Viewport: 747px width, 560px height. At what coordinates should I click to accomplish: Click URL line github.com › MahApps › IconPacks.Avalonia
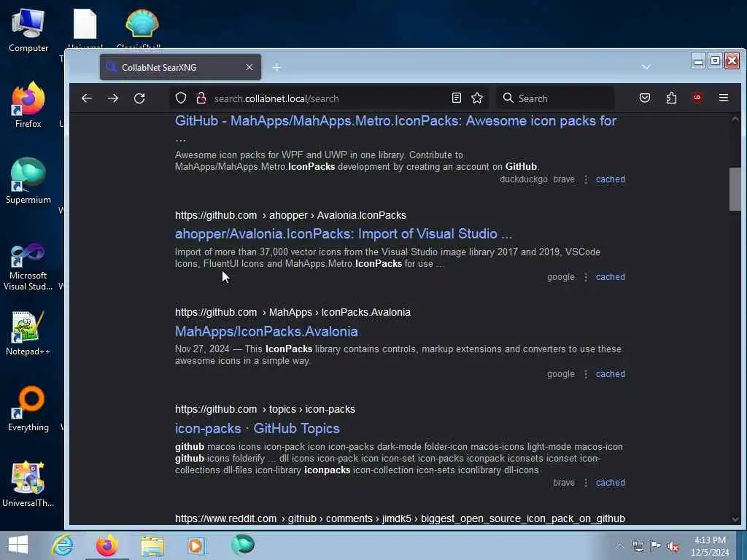(293, 312)
